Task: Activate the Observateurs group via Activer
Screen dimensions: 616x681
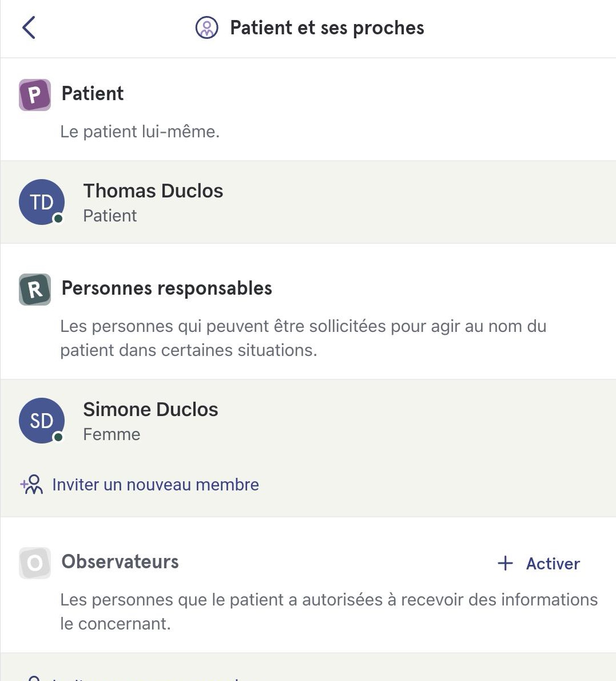Action: (x=539, y=563)
